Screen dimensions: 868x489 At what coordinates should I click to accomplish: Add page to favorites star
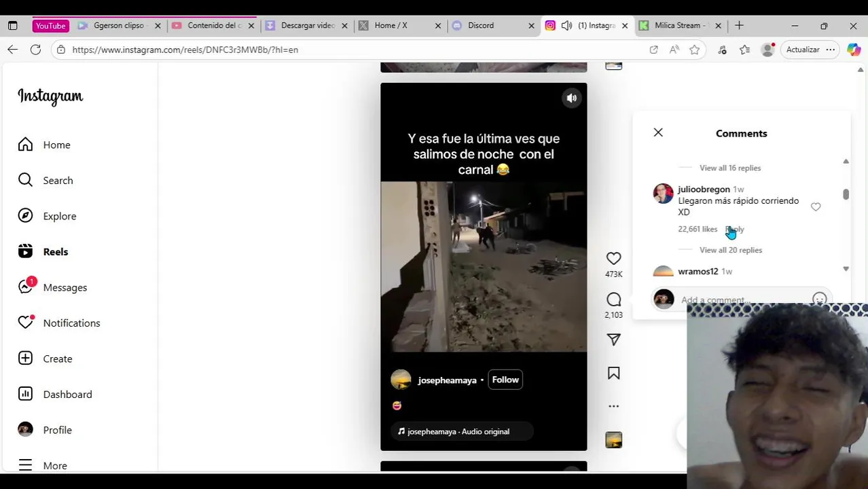coord(694,50)
